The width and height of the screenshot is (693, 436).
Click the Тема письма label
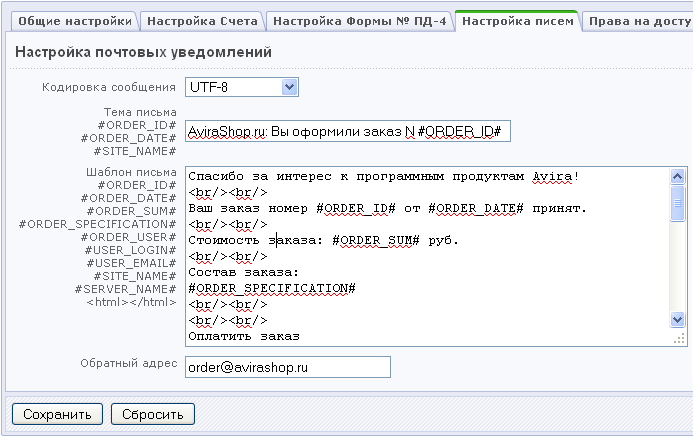(140, 112)
